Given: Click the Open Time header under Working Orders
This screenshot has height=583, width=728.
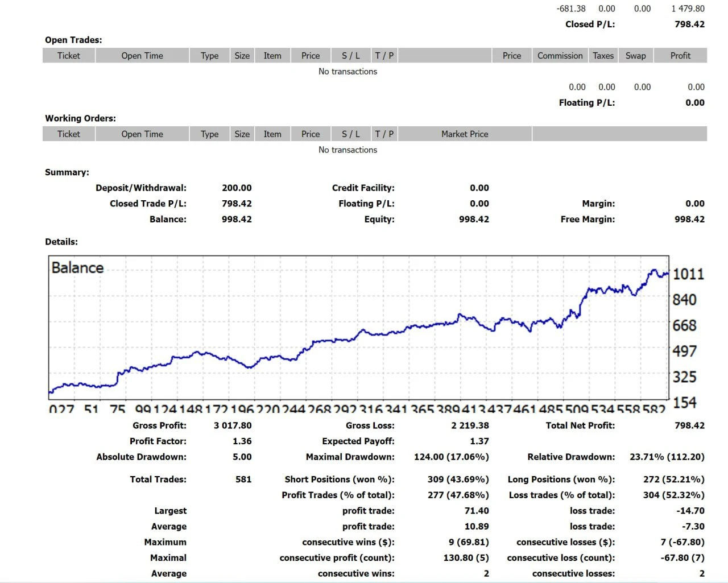Looking at the screenshot, I should click(142, 134).
